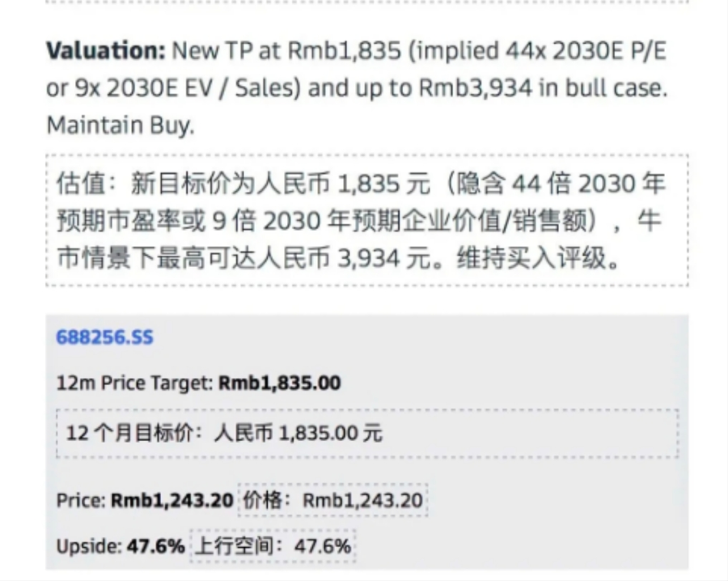
Task: Click the bold "Rmb1,835.00" target value
Action: click(x=280, y=383)
